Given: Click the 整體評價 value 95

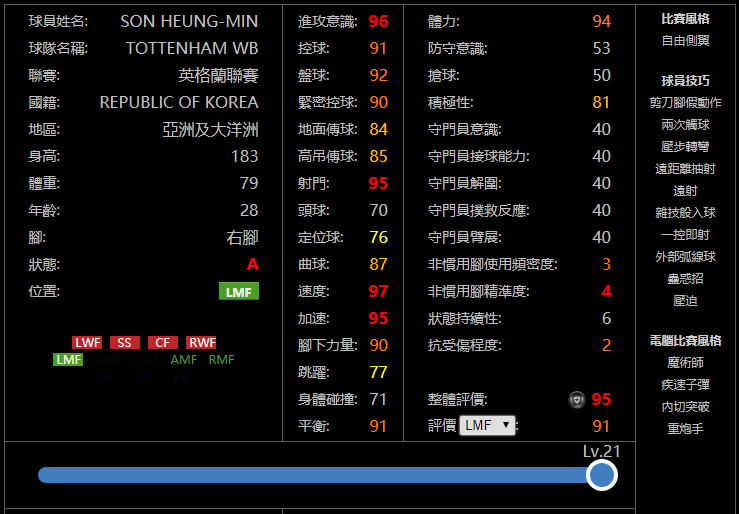Looking at the screenshot, I should pyautogui.click(x=601, y=400).
